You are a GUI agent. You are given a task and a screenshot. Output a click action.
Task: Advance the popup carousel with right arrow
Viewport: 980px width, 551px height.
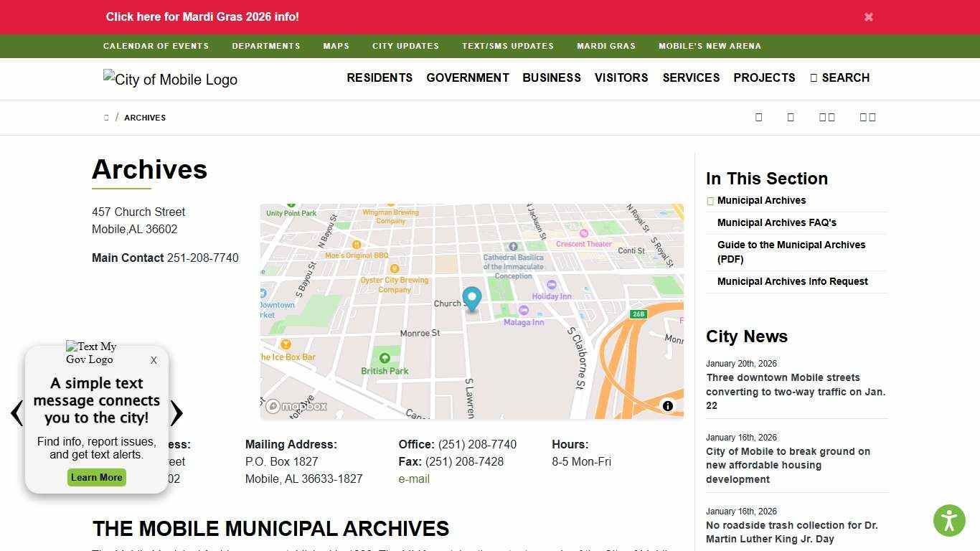click(177, 413)
